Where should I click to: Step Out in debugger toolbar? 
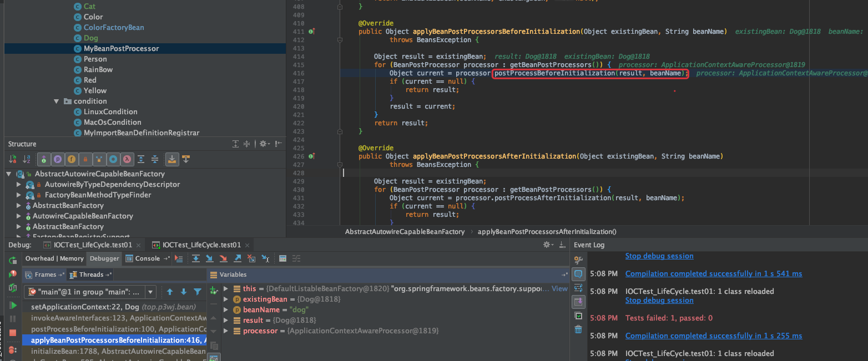(238, 258)
